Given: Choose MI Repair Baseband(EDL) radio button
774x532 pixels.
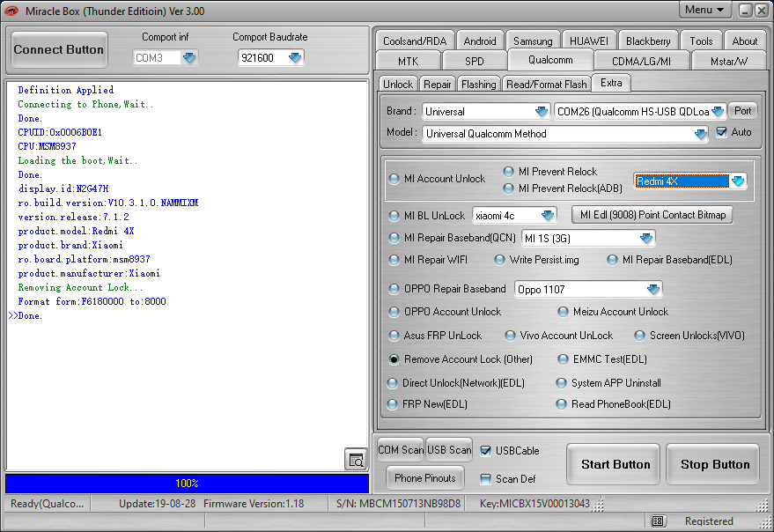Looking at the screenshot, I should point(612,260).
